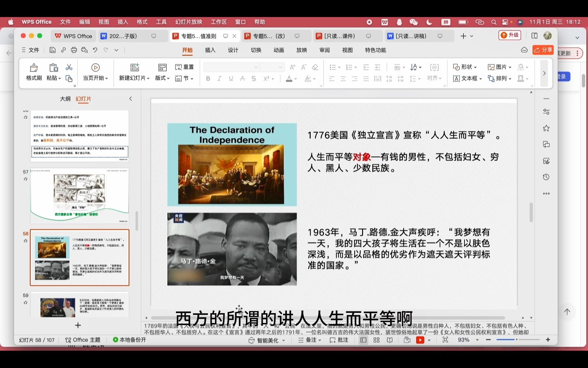Toggle the Notes (备注) pane
The height and width of the screenshot is (368, 588).
click(x=310, y=340)
